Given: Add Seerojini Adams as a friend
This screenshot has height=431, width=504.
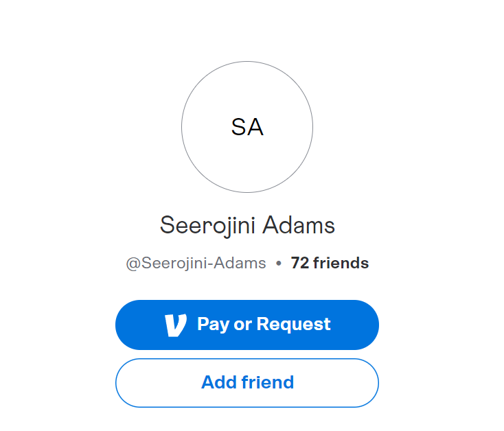Looking at the screenshot, I should [247, 382].
